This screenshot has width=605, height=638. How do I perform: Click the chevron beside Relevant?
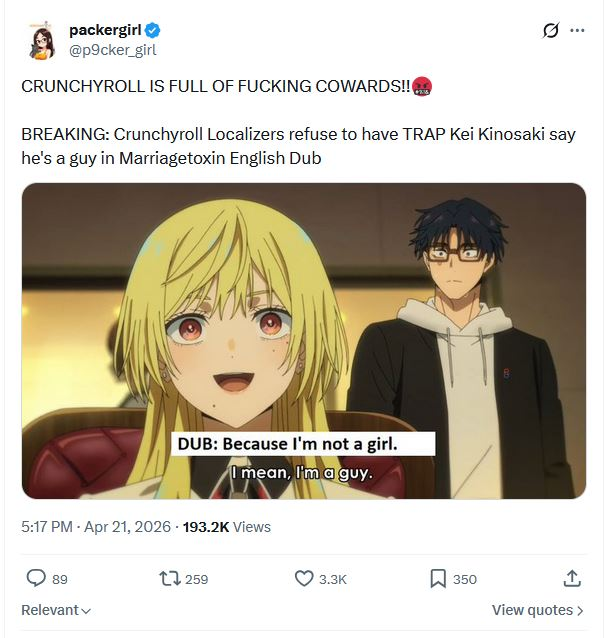pyautogui.click(x=86, y=611)
